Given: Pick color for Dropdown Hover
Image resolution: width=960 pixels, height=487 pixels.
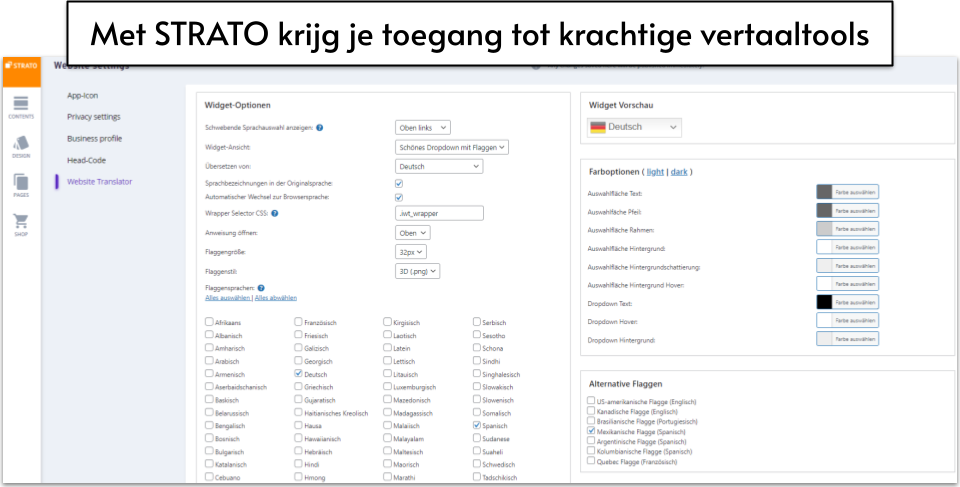Looking at the screenshot, I should coord(847,320).
